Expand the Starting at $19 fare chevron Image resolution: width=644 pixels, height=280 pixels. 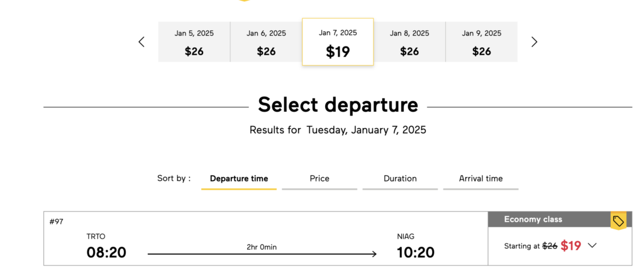pyautogui.click(x=592, y=245)
